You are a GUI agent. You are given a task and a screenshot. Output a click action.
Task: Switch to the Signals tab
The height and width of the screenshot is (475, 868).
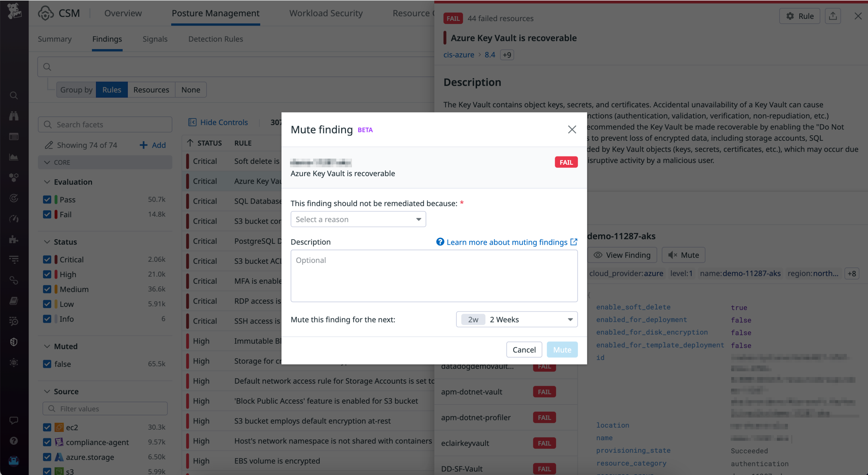point(155,39)
